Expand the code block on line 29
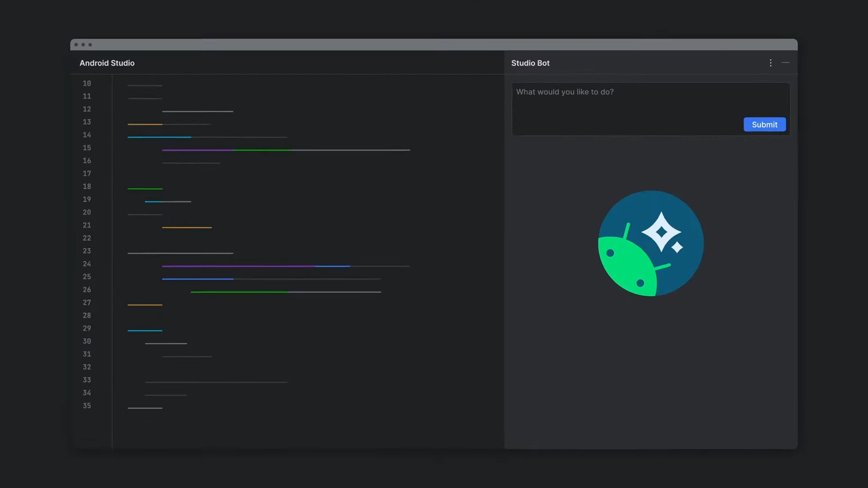The image size is (868, 488). pos(145,331)
